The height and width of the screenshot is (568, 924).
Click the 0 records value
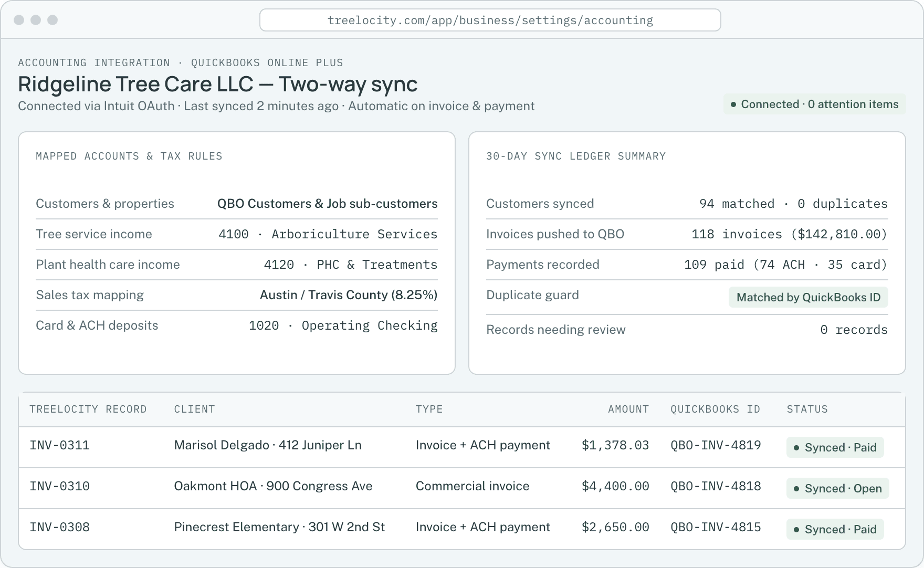point(854,330)
